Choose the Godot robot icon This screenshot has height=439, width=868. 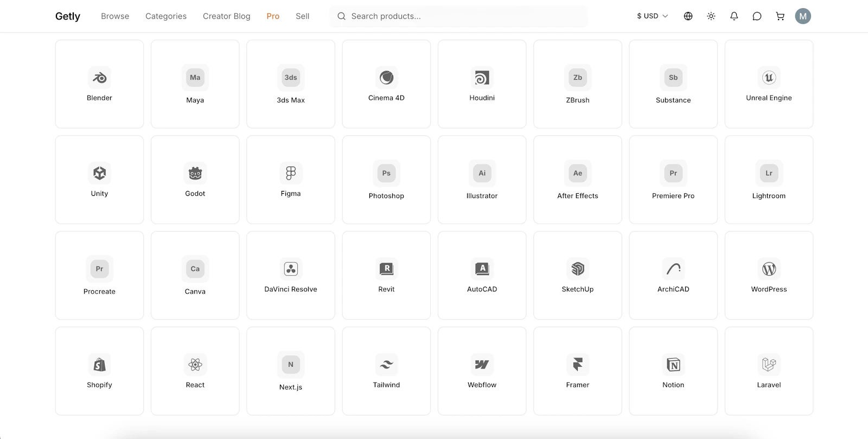[195, 173]
